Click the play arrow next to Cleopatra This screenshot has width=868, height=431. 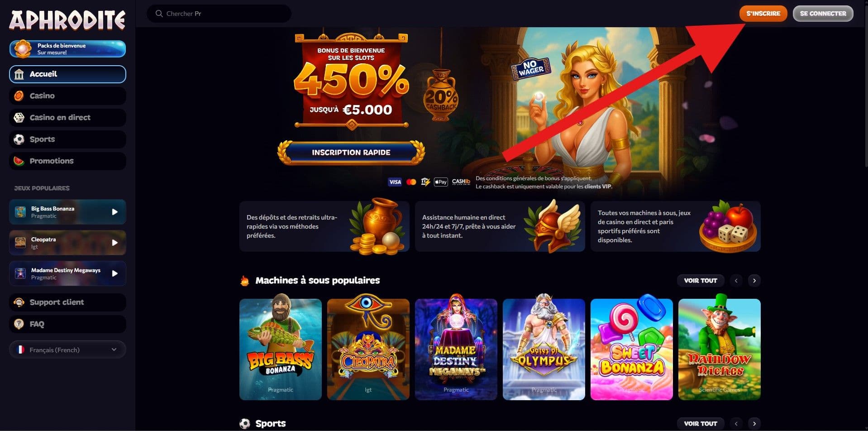(x=115, y=243)
